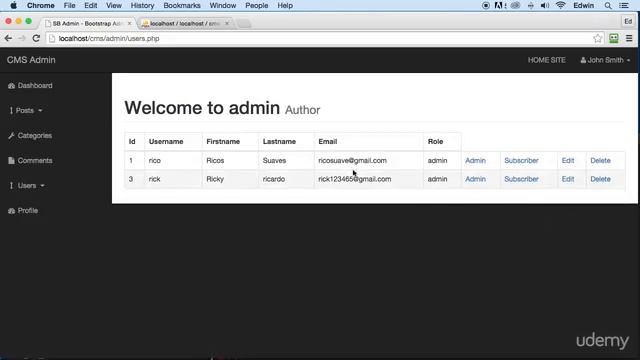Click the volume speaker icon
This screenshot has height=360, width=640.
(544, 6)
